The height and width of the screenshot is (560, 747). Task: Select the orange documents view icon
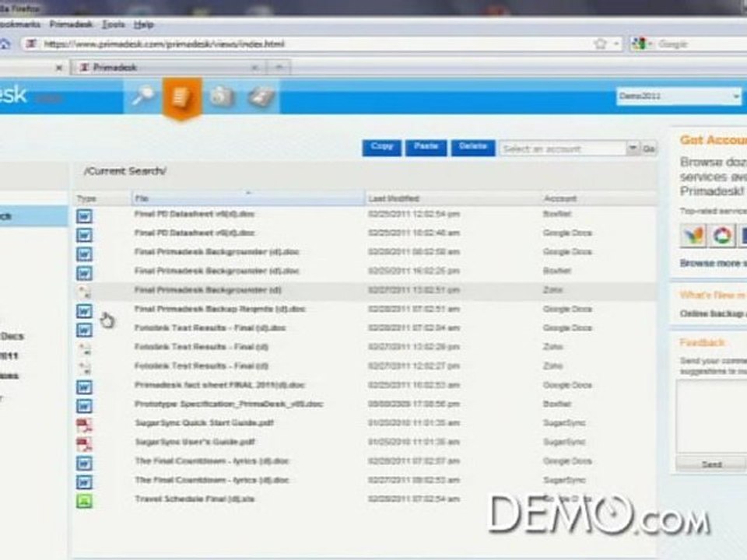tap(182, 97)
